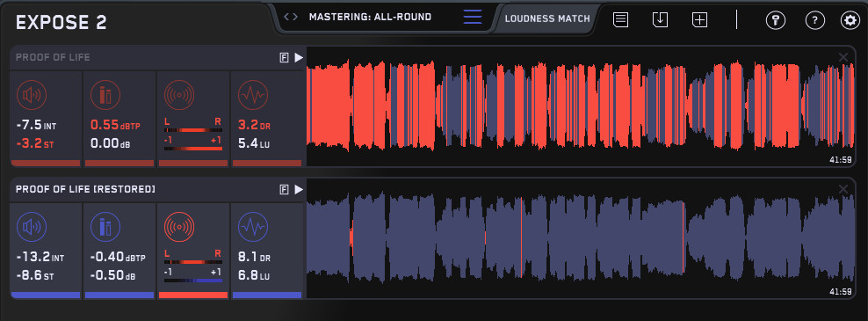Open the settings gear
The height and width of the screenshot is (321, 868).
click(x=850, y=20)
